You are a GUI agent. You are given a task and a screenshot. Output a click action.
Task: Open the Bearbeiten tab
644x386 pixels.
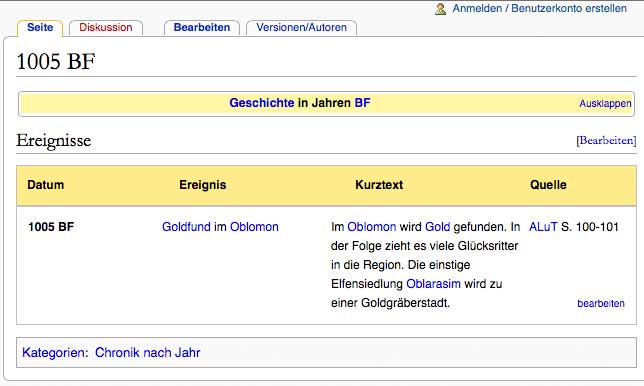[x=202, y=28]
